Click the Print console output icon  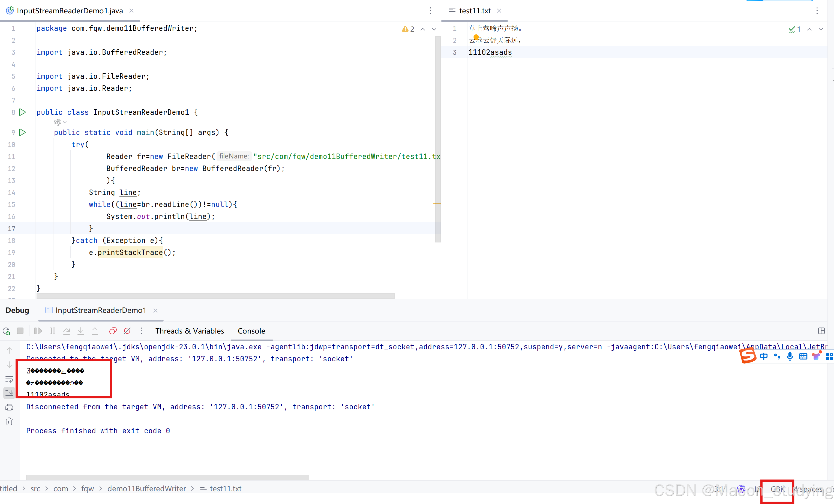click(9, 407)
